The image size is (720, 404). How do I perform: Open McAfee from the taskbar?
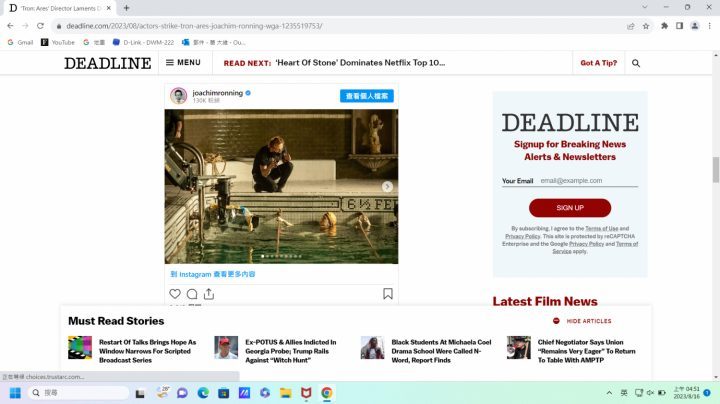[x=306, y=393]
